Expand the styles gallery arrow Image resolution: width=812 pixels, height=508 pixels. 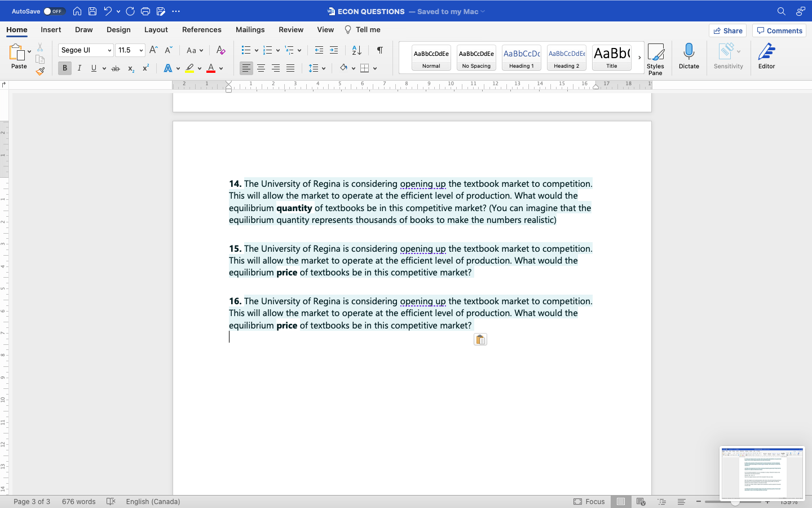point(639,58)
